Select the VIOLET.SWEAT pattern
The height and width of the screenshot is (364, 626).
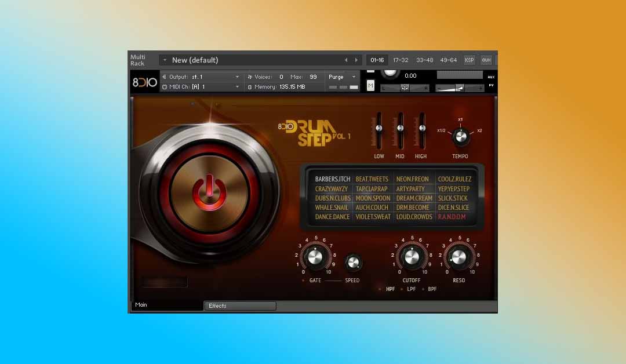coord(373,217)
